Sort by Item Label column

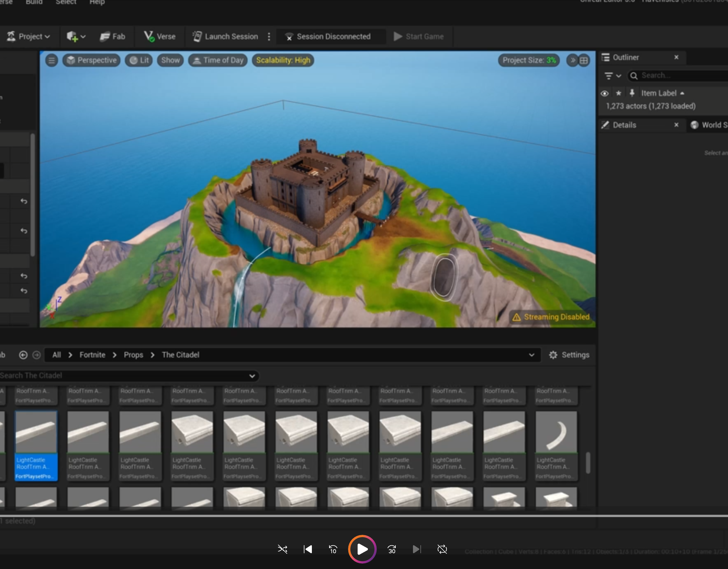pos(662,93)
